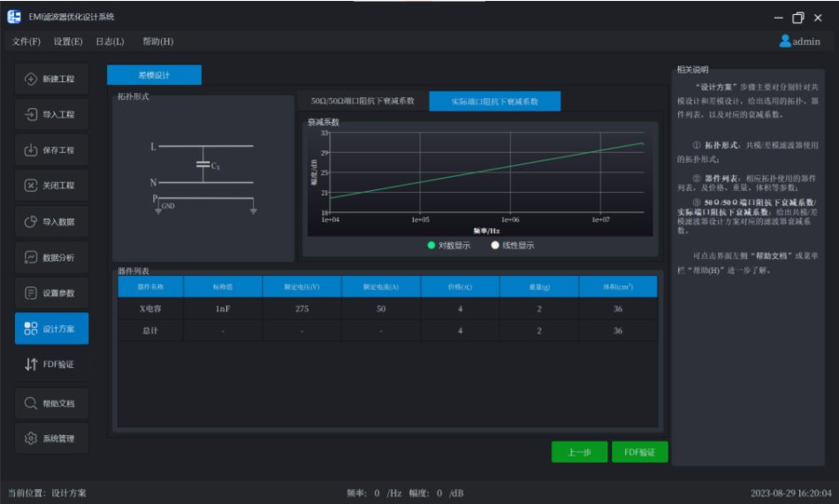Click the 重量(g) column header
The image size is (839, 504).
[539, 286]
